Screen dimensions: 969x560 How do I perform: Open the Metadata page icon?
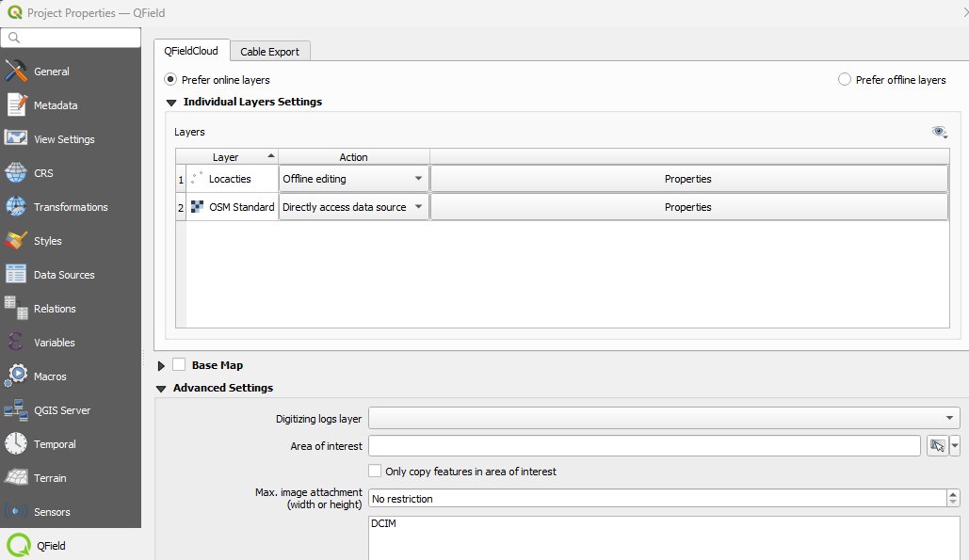16,105
